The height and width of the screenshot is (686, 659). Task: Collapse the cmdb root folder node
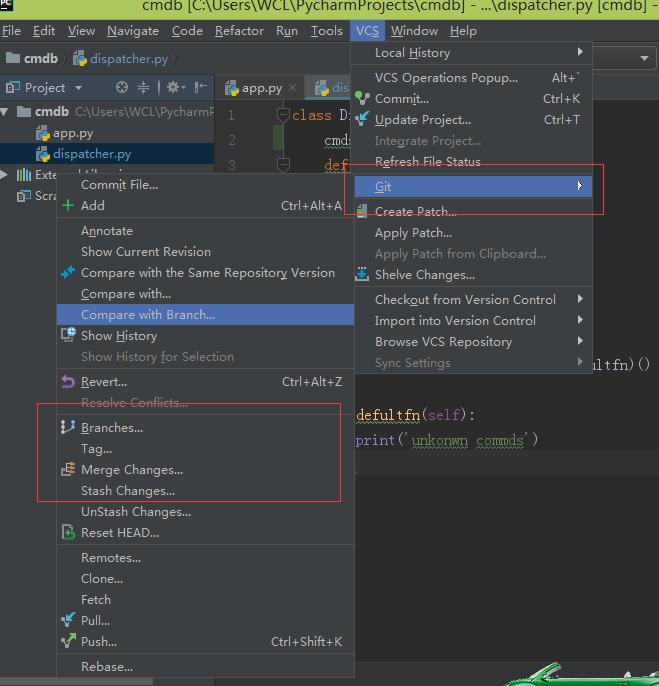click(x=4, y=112)
